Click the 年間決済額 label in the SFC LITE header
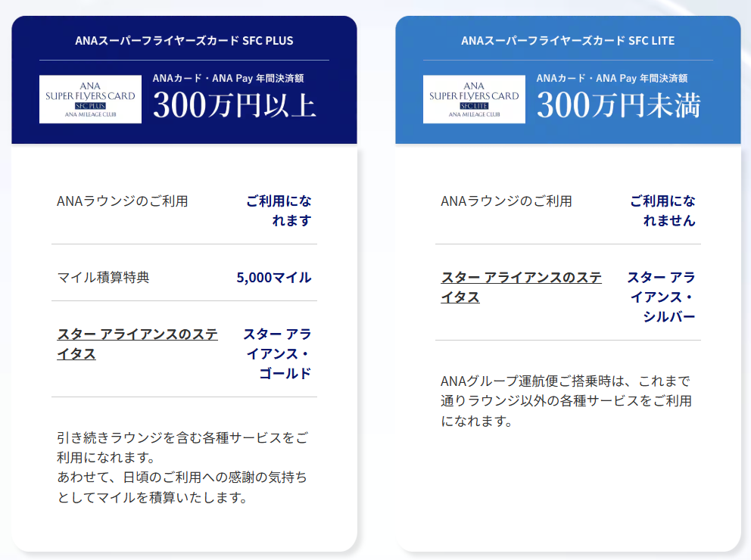This screenshot has height=560, width=751. point(612,78)
